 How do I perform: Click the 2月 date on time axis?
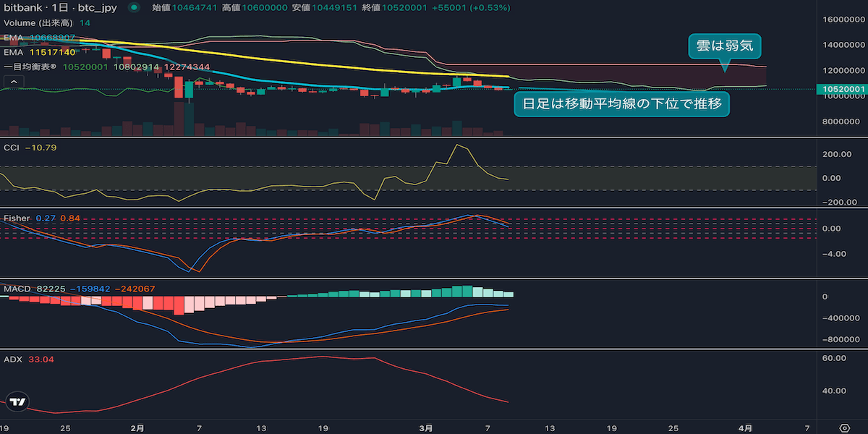pos(138,427)
